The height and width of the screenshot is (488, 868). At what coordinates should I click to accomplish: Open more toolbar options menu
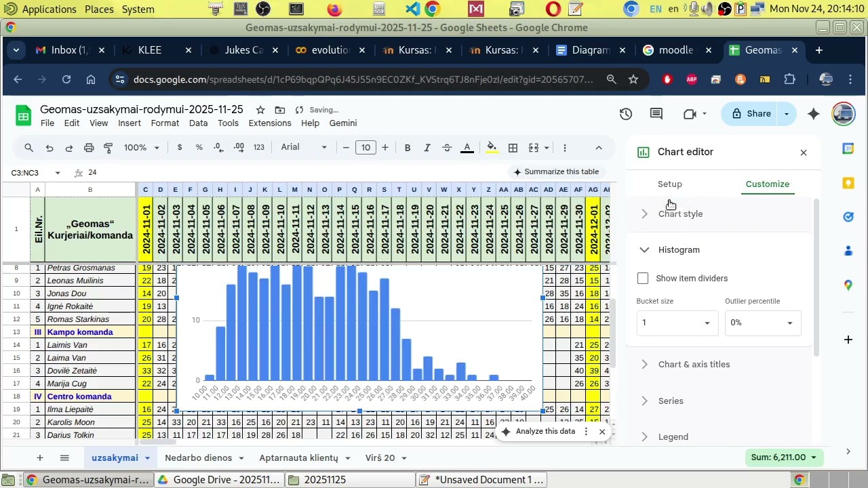coord(565,148)
